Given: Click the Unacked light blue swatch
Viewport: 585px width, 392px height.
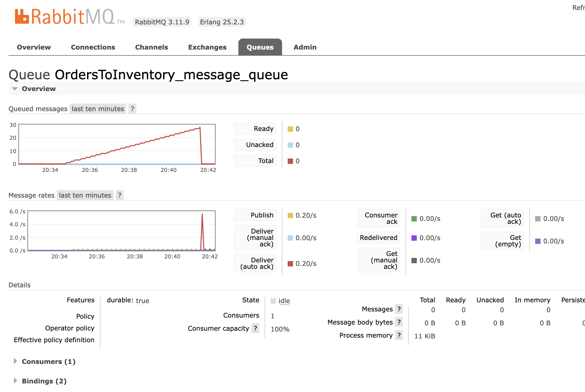Looking at the screenshot, I should coord(290,145).
